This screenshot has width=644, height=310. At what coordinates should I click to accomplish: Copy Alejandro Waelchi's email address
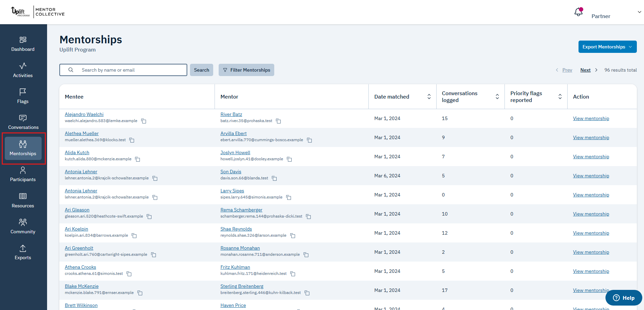coord(144,121)
